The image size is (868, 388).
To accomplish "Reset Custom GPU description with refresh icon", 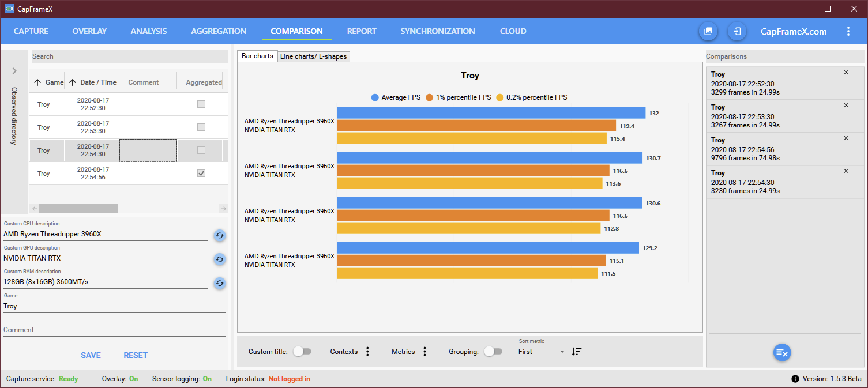I will point(220,259).
